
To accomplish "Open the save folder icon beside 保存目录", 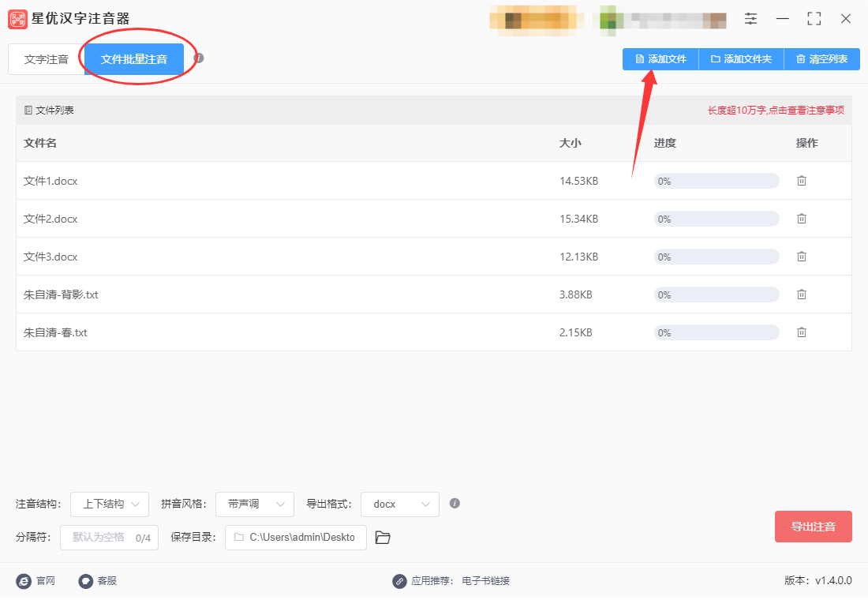I will click(383, 538).
